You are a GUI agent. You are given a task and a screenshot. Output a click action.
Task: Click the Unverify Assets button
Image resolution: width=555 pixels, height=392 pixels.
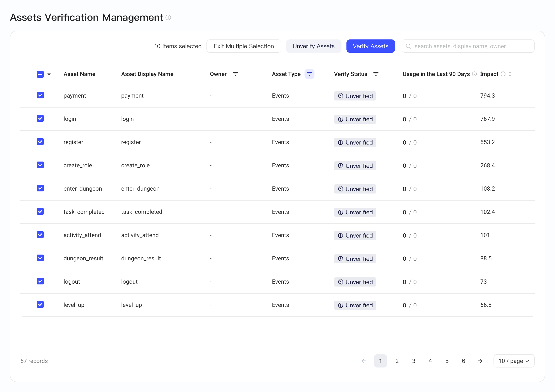coord(313,46)
